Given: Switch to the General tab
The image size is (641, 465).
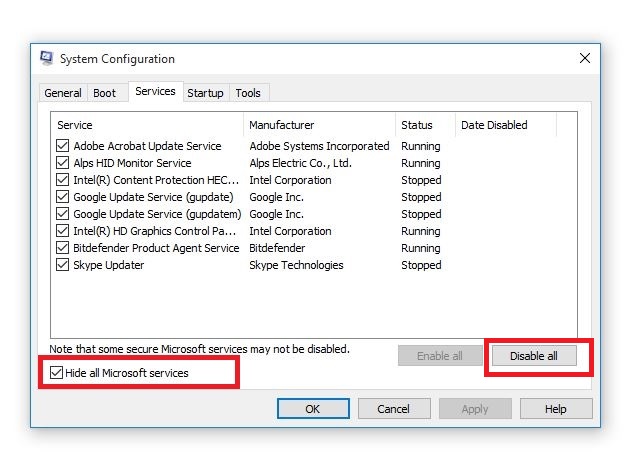Looking at the screenshot, I should point(63,93).
